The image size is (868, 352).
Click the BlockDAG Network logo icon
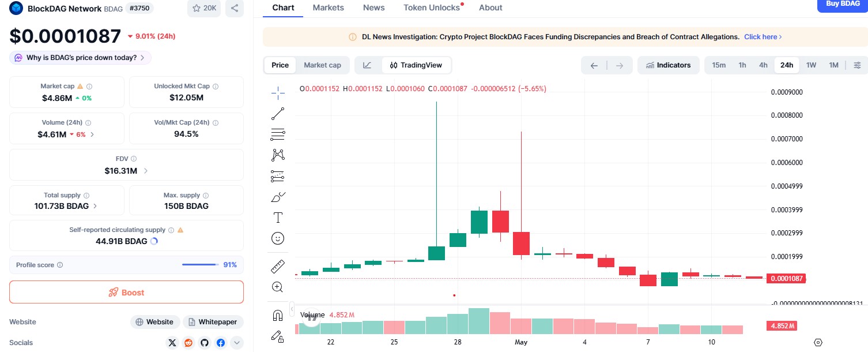[16, 8]
